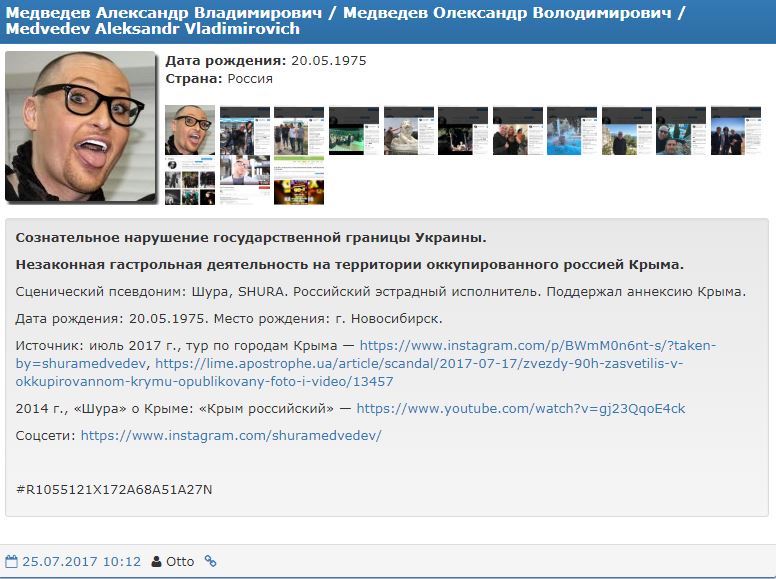This screenshot has height=579, width=776.
Task: Open the youtube.com watch link
Action: [521, 409]
